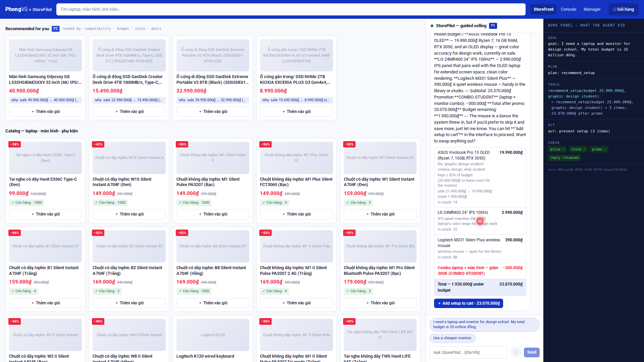The image size is (644, 362).
Task: Add Inphic B8 Silent Instant (Hồng) to cart
Action: [x=213, y=303]
